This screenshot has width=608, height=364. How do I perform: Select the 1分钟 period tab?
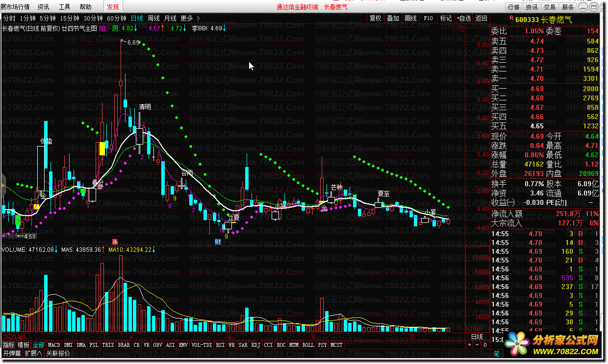[x=28, y=18]
